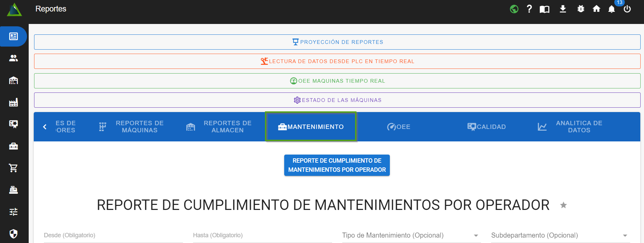The width and height of the screenshot is (644, 243).
Task: Open Estado de las Máquinas
Action: (337, 100)
